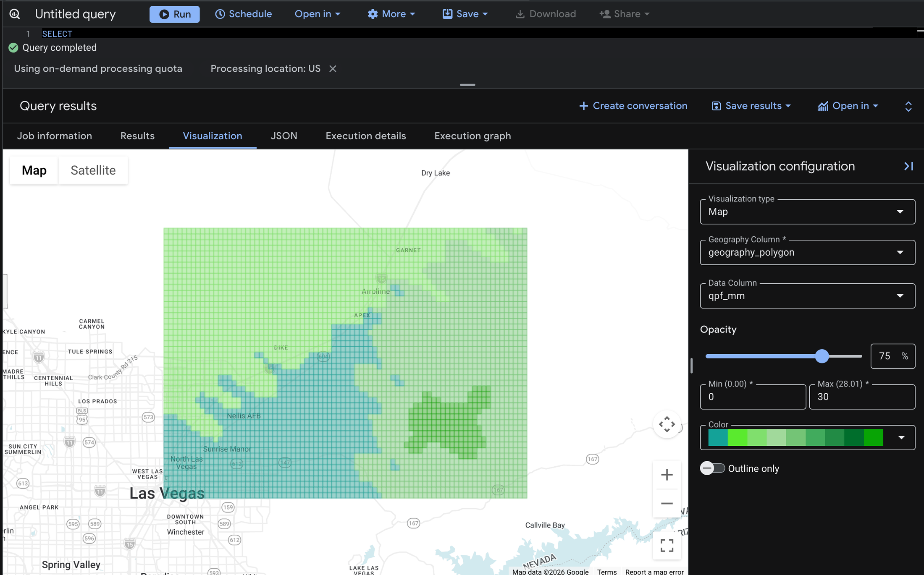Click the map camera pan control
924x575 pixels.
point(667,424)
